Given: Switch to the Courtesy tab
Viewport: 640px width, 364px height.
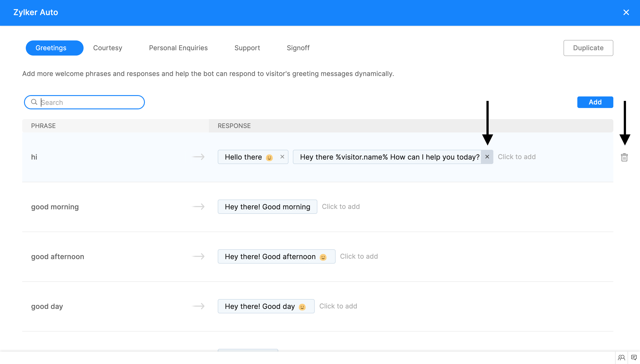Looking at the screenshot, I should tap(108, 48).
